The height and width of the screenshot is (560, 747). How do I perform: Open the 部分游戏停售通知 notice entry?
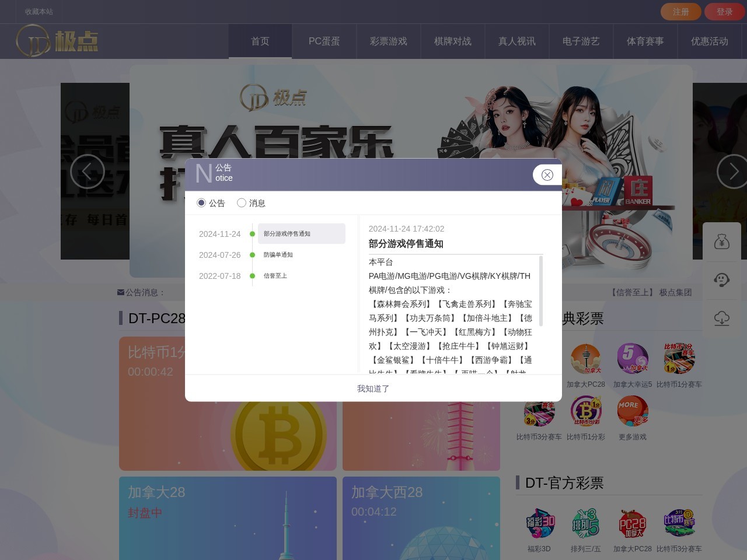[301, 234]
